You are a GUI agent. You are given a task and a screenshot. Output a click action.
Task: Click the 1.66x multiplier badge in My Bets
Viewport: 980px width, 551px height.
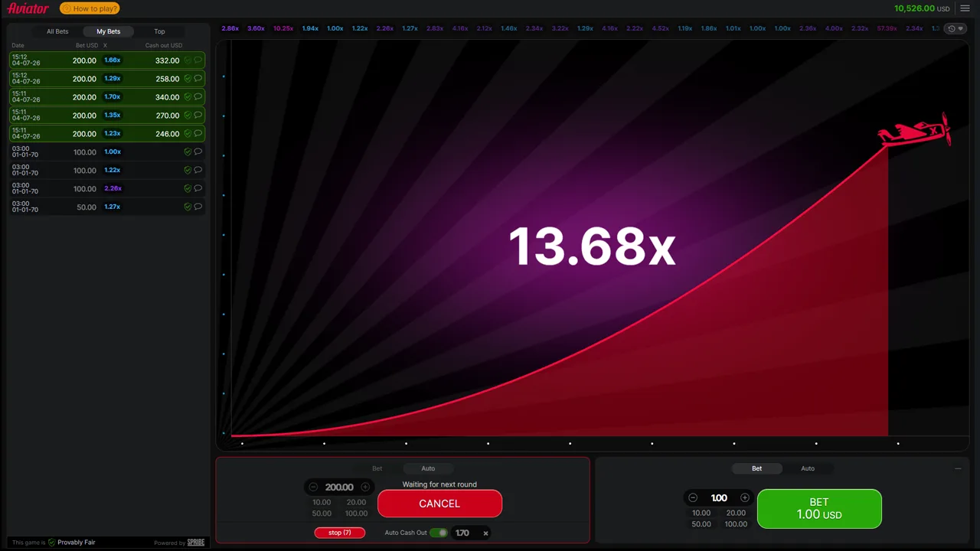click(113, 60)
